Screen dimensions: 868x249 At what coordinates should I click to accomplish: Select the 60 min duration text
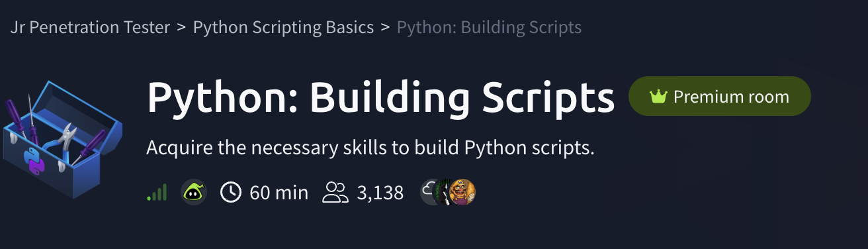pos(279,193)
